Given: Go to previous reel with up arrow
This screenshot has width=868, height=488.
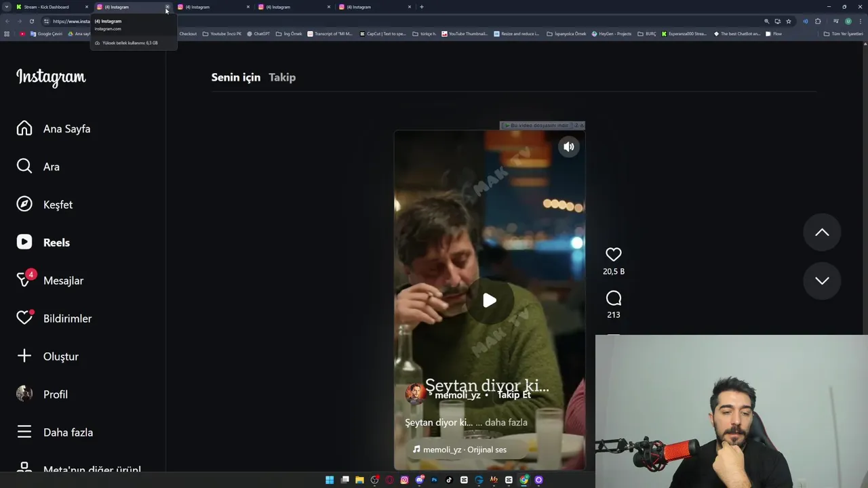Looking at the screenshot, I should [x=822, y=232].
